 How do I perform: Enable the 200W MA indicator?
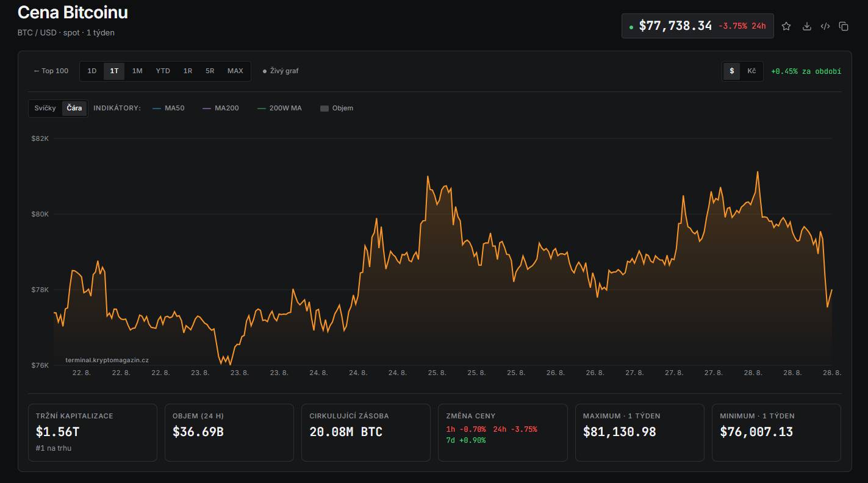point(279,108)
